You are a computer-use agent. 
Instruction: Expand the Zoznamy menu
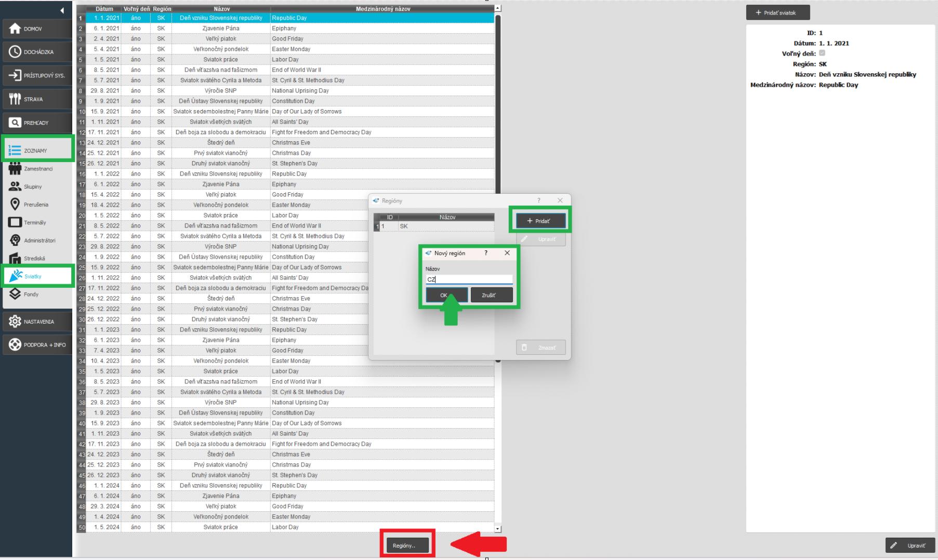click(x=36, y=151)
